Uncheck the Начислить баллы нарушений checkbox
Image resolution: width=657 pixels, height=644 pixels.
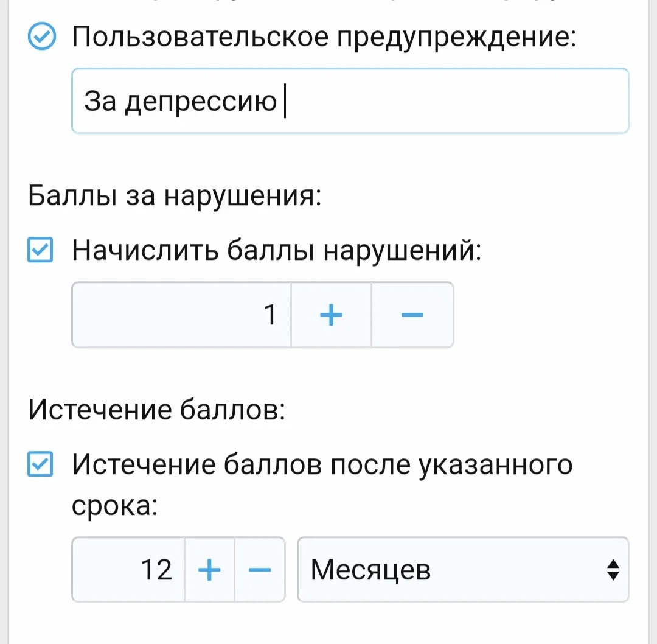(x=41, y=251)
